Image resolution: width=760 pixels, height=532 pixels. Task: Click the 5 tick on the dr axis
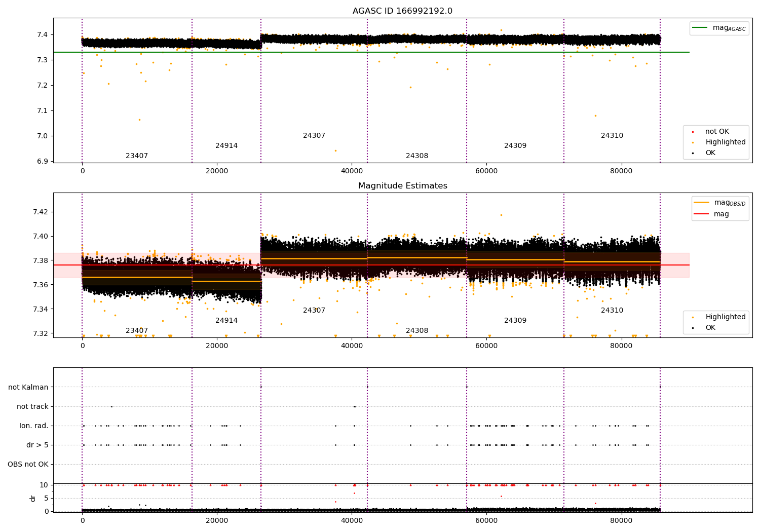[x=46, y=499]
